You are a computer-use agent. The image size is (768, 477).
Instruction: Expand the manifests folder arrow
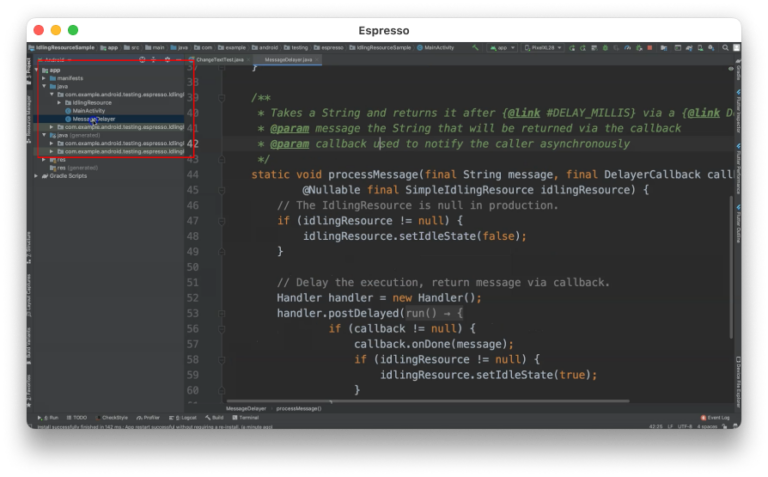click(x=44, y=78)
